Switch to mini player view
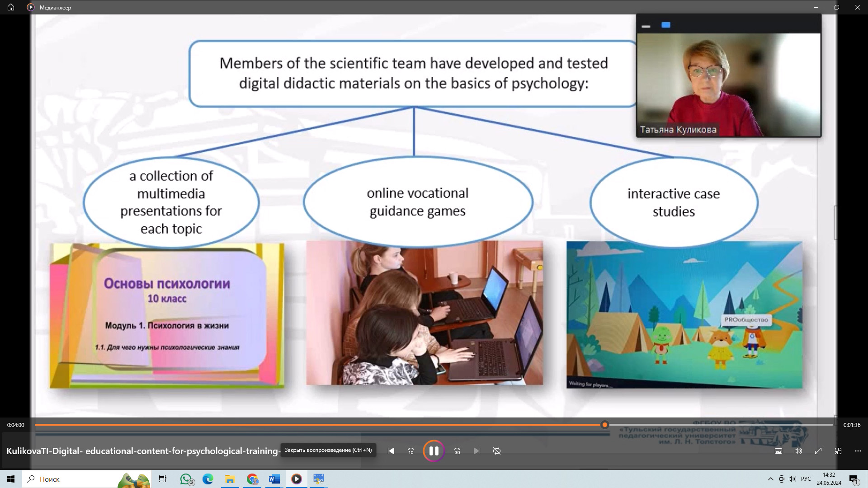Screen dimensions: 868x488 tap(838, 451)
